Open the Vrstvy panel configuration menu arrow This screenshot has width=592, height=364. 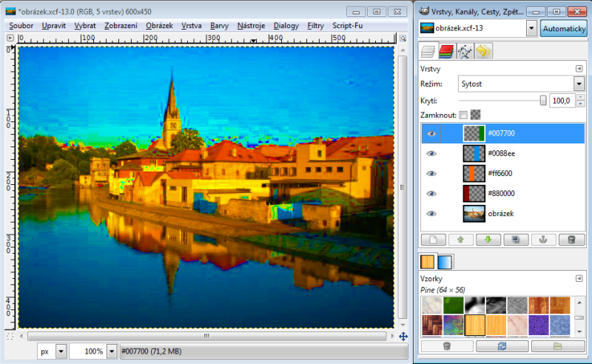(x=579, y=69)
